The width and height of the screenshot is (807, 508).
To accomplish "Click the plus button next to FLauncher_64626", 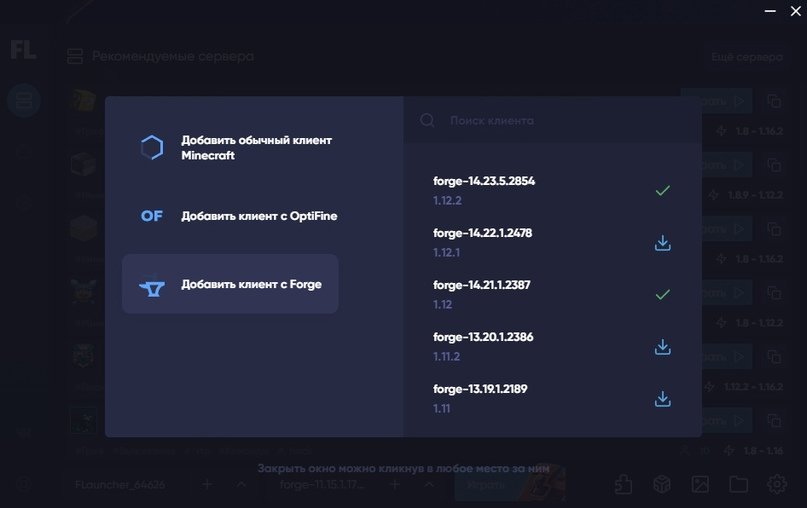I will click(207, 484).
